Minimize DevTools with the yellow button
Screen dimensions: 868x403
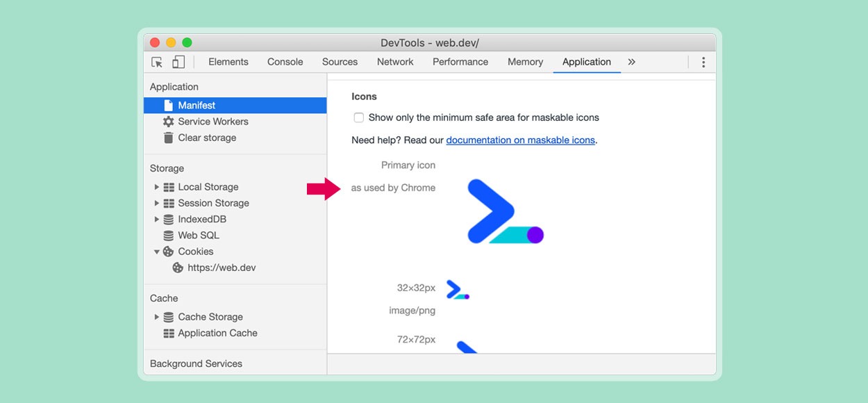[x=171, y=42]
